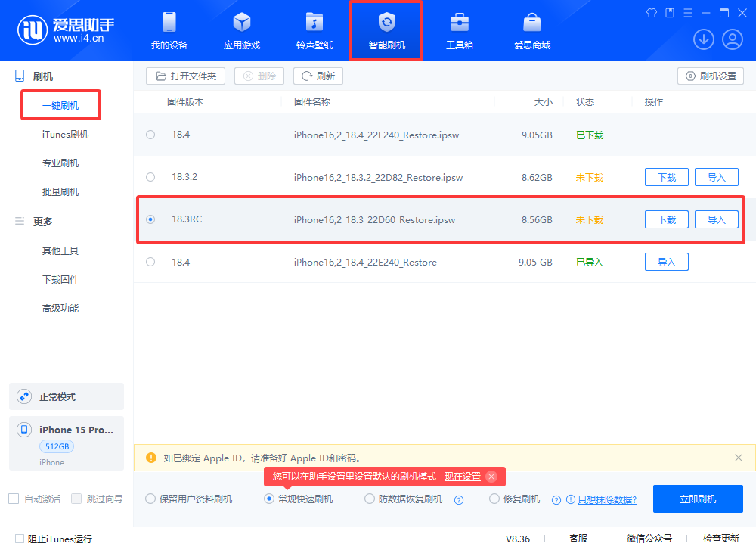Viewport: 756px width, 550px height.
Task: Choose 保留用户资料刷机 flash mode
Action: (x=150, y=499)
